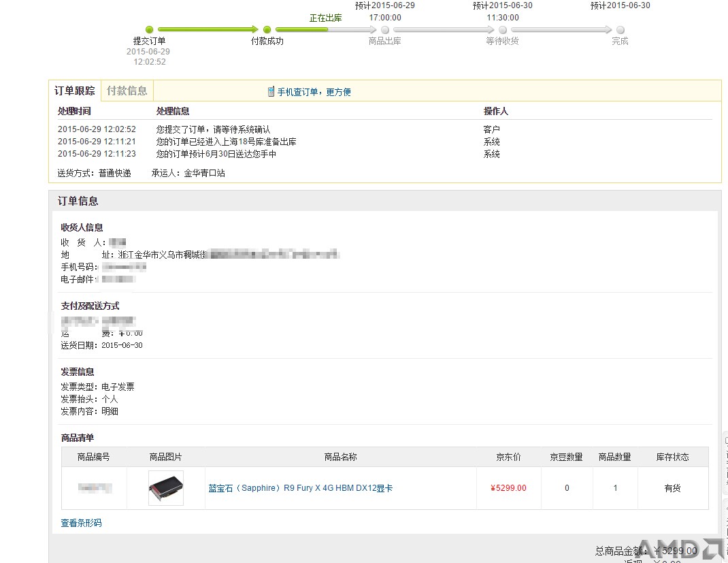The width and height of the screenshot is (728, 563).
Task: Switch to the 订单跟踪 tab
Action: click(x=75, y=91)
